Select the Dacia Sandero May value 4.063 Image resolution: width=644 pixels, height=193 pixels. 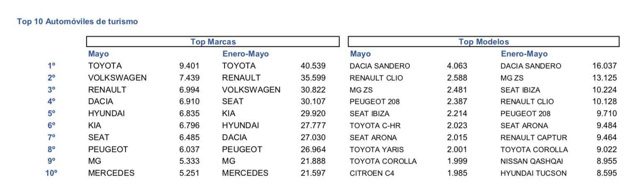click(x=457, y=66)
